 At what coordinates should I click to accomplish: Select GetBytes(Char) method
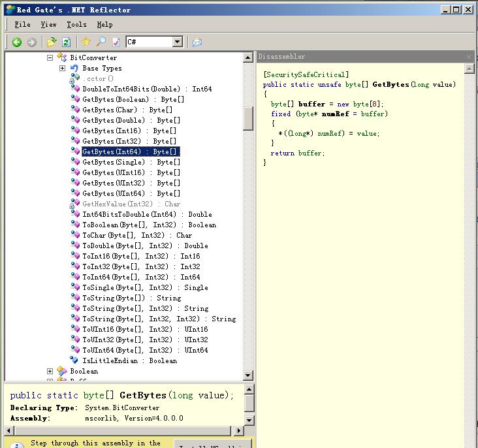(127, 110)
